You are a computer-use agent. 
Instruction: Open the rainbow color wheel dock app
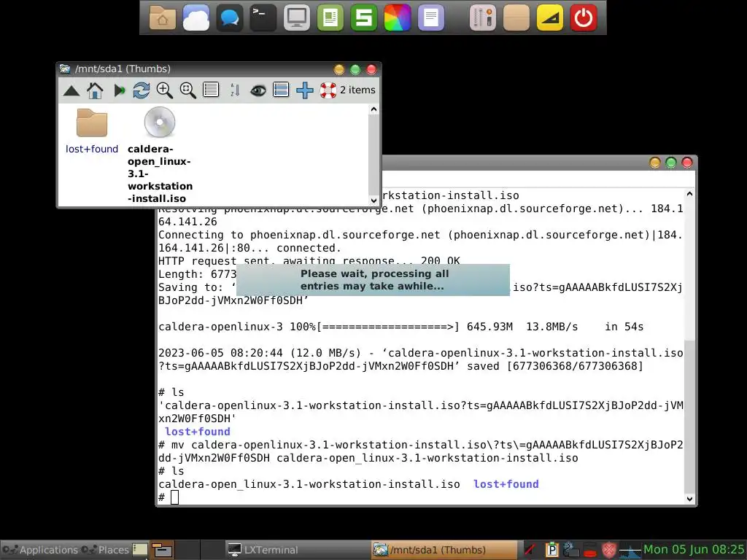(x=398, y=17)
